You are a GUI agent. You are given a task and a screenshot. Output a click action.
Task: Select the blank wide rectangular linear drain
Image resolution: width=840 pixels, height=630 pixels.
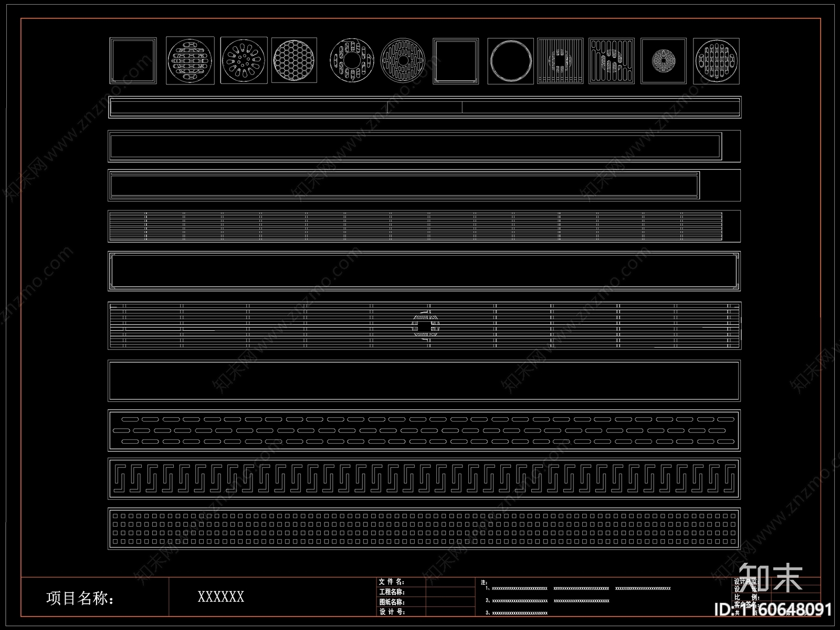click(x=425, y=381)
